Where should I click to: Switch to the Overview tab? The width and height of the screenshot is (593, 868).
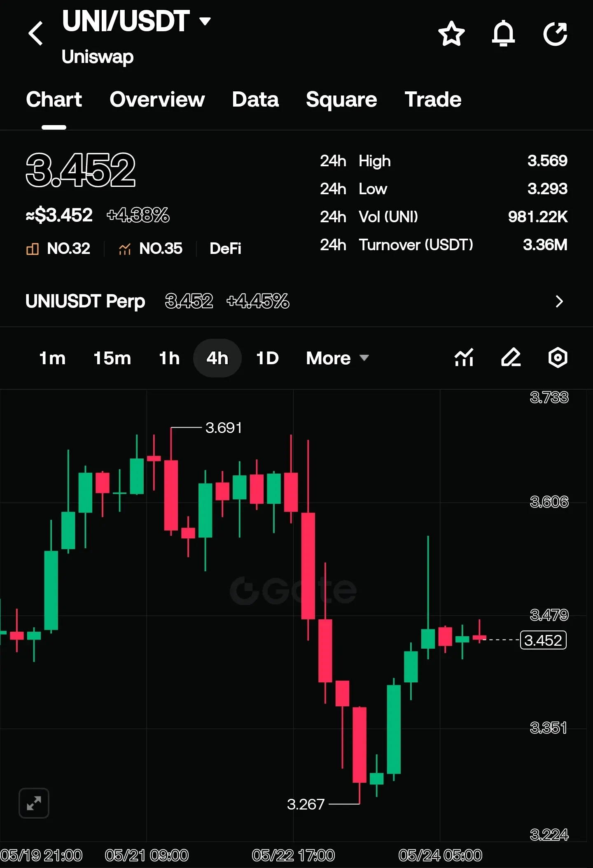coord(157,100)
